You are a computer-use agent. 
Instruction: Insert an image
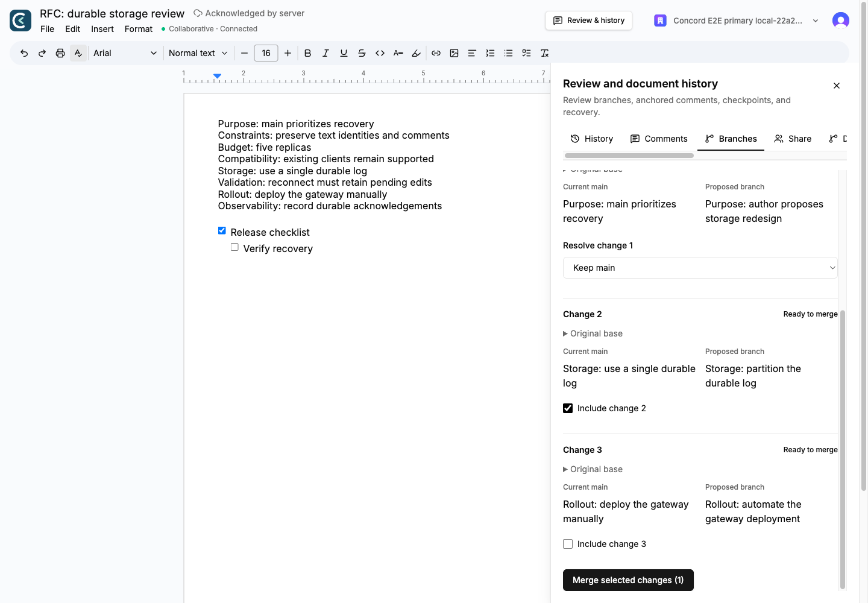tap(454, 53)
